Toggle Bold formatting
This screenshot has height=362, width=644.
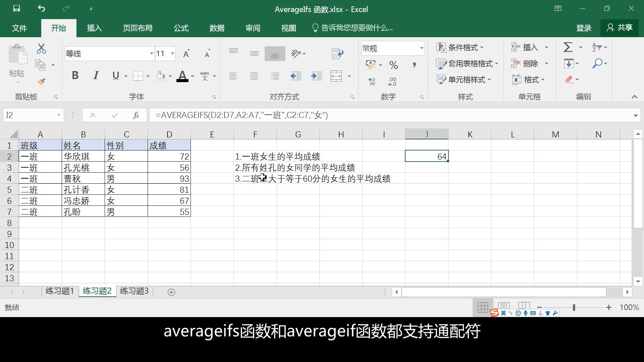[75, 76]
